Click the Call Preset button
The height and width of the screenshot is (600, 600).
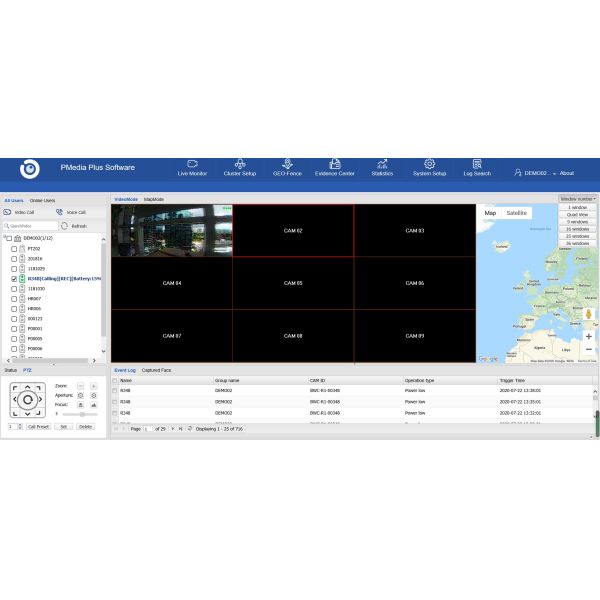[x=37, y=426]
